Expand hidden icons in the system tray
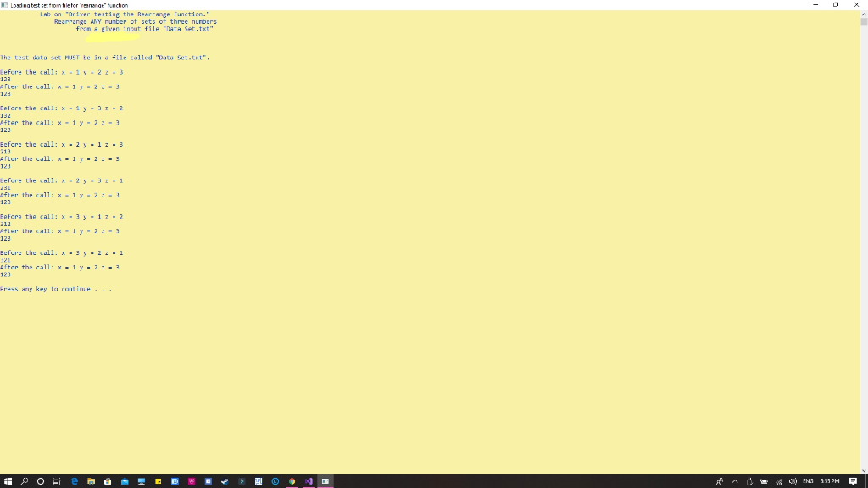The height and width of the screenshot is (488, 868). (x=735, y=481)
